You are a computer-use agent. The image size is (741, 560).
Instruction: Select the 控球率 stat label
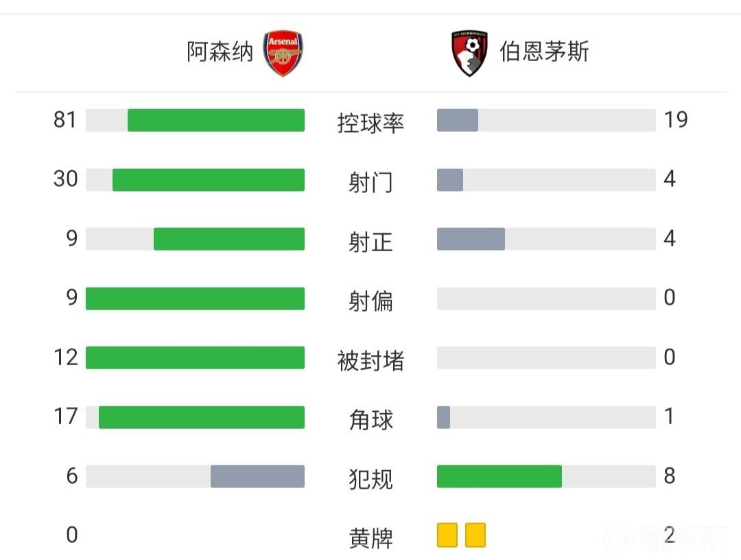370,123
